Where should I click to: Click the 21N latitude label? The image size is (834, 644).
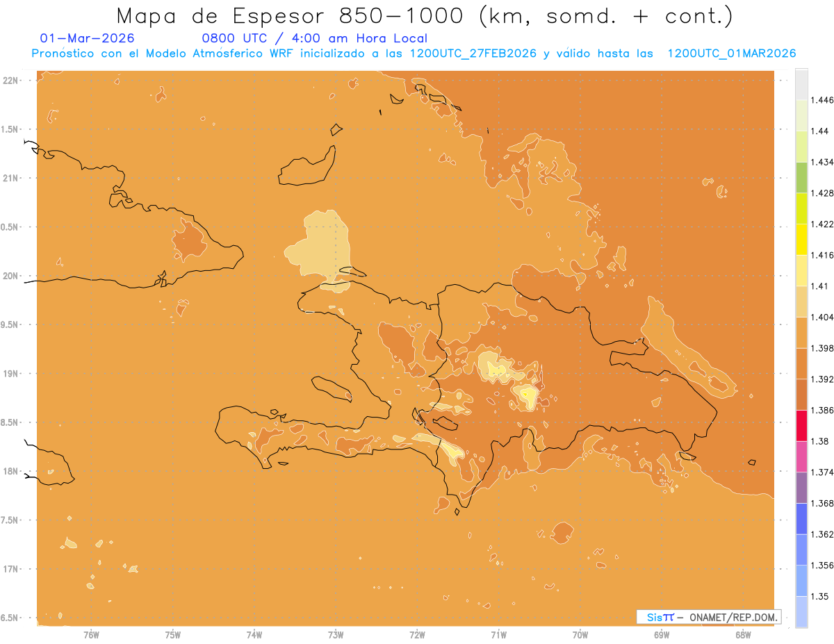coord(12,178)
